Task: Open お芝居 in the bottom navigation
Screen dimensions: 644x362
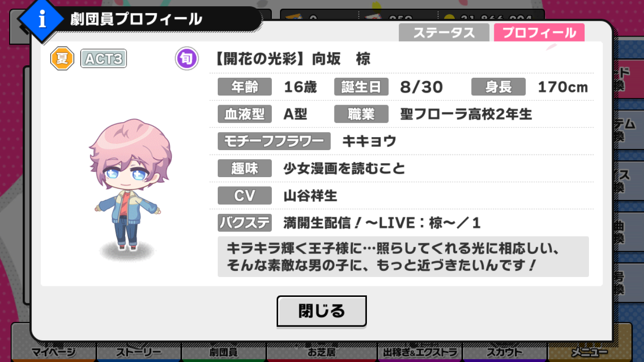Action: click(322, 351)
